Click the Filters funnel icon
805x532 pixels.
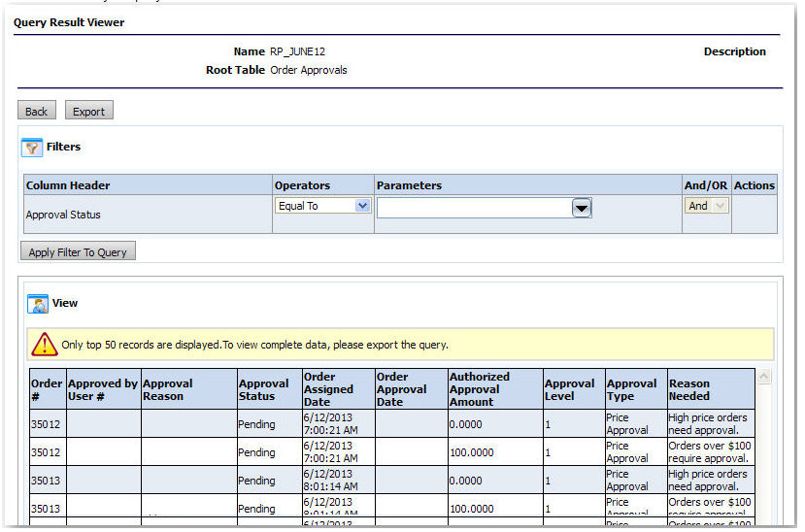click(32, 148)
